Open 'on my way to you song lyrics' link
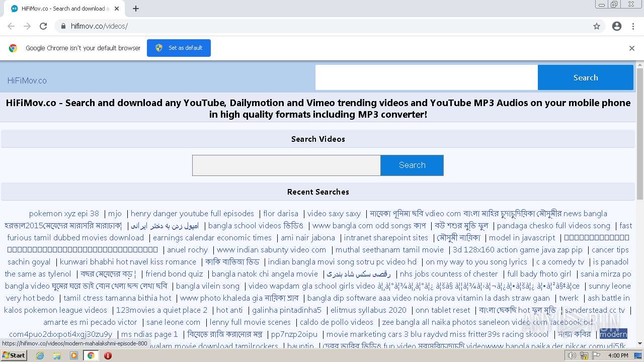 (476, 262)
